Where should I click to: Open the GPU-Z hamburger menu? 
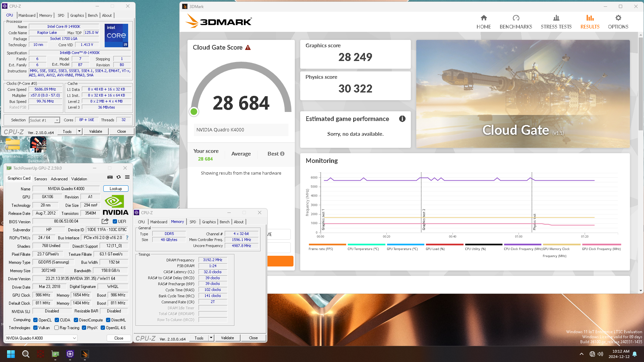click(x=127, y=177)
